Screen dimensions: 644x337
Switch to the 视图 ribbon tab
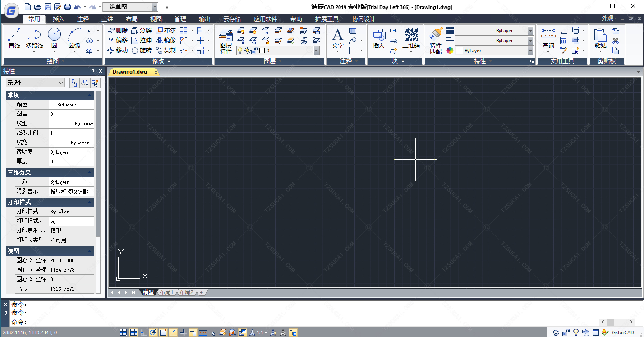tap(156, 19)
